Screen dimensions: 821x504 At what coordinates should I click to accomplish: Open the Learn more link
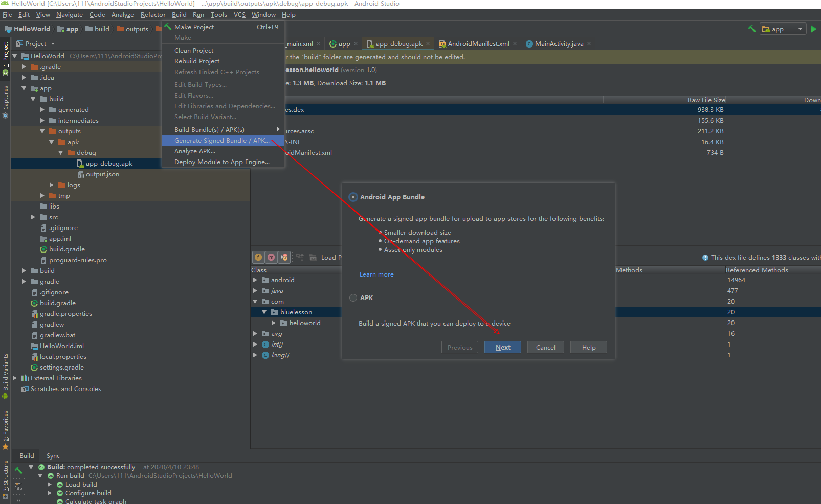[376, 274]
